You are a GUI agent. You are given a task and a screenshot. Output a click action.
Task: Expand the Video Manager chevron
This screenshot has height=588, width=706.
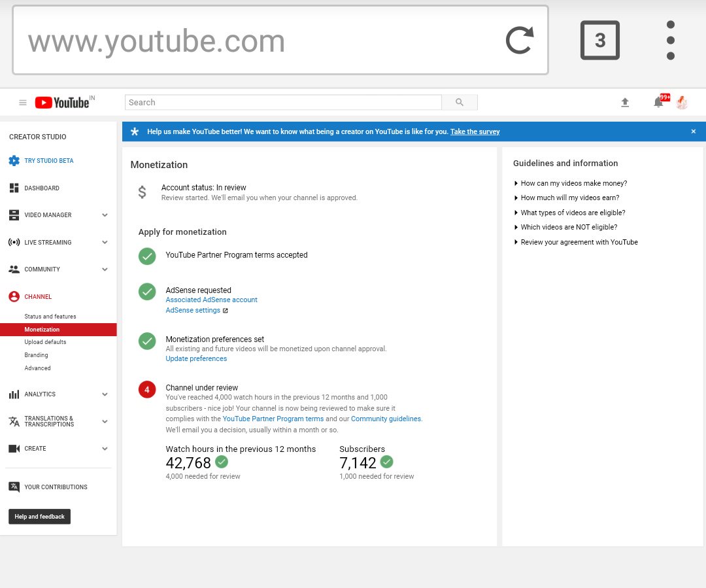[x=105, y=215]
